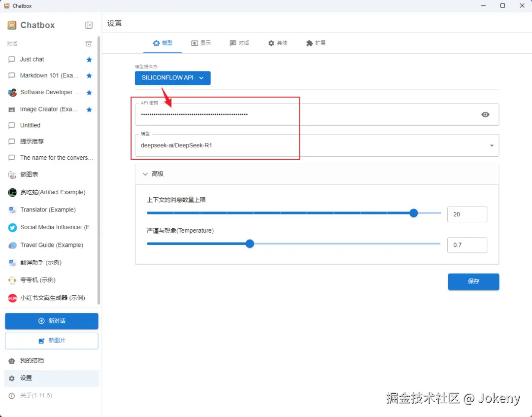Click the 夸夸机 (示例) icon
The width and height of the screenshot is (532, 417).
[x=12, y=280]
